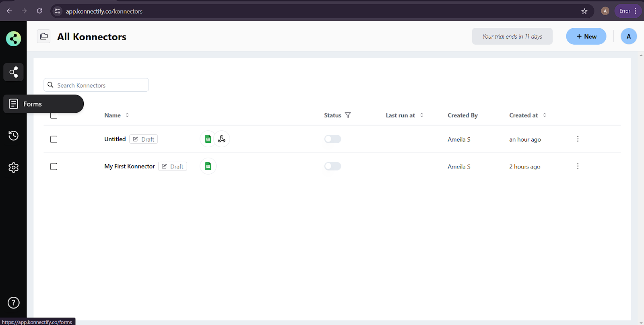Reload the page in browser
The image size is (644, 325).
39,11
